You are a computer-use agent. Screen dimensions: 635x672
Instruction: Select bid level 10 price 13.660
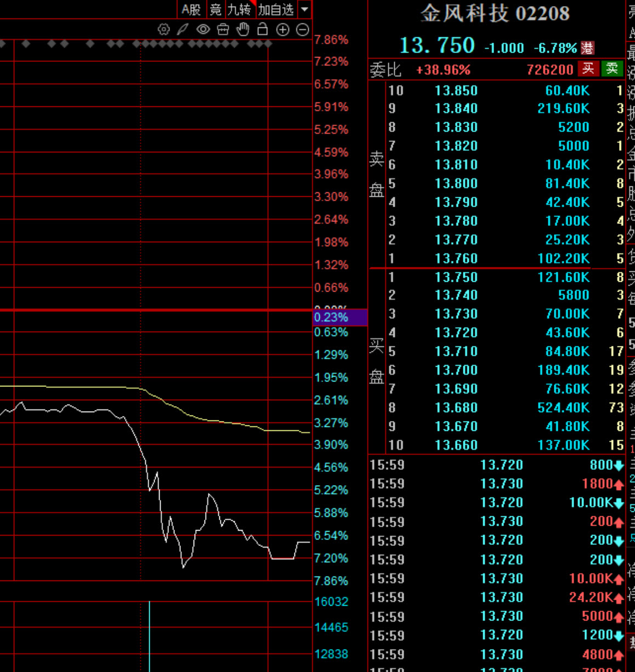coord(456,445)
